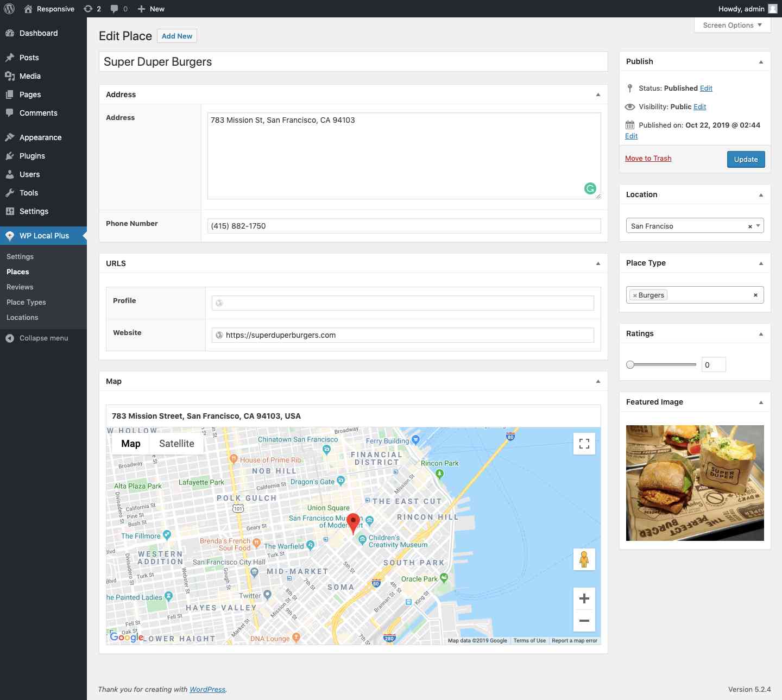Collapse the Address panel
Viewport: 782px width, 700px height.
click(x=598, y=94)
